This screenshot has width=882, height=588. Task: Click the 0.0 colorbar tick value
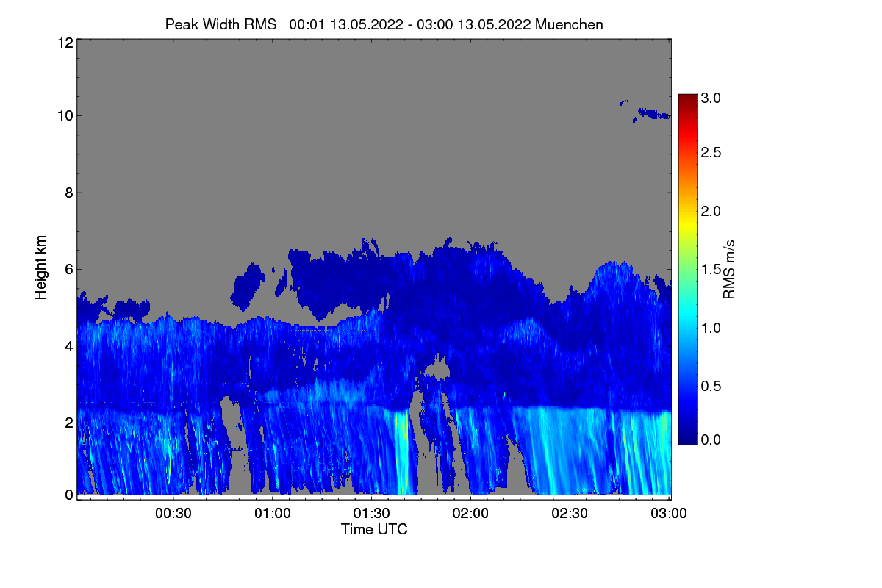tap(712, 440)
